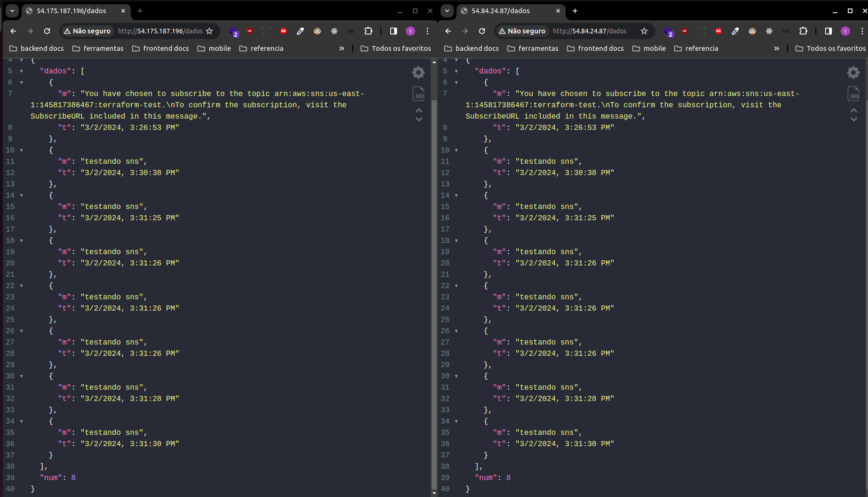Click the curly-braces JSON extension icon in left window
This screenshot has width=868, height=497.
351,31
